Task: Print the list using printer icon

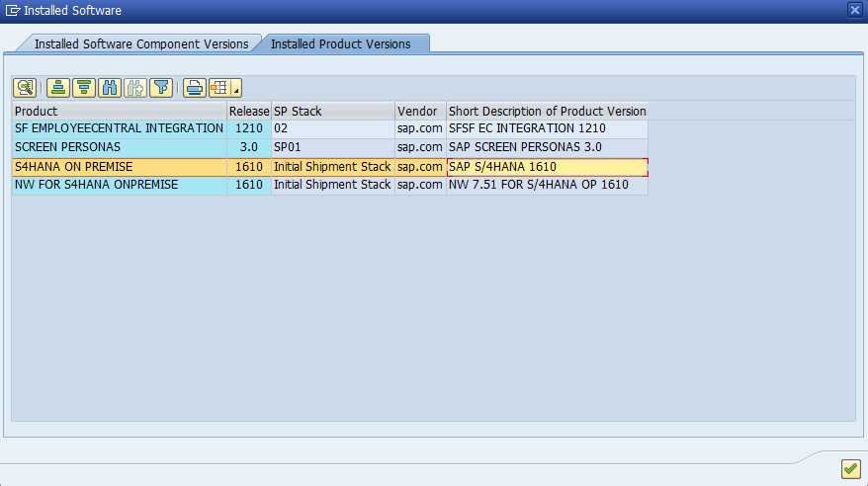Action: coord(195,87)
